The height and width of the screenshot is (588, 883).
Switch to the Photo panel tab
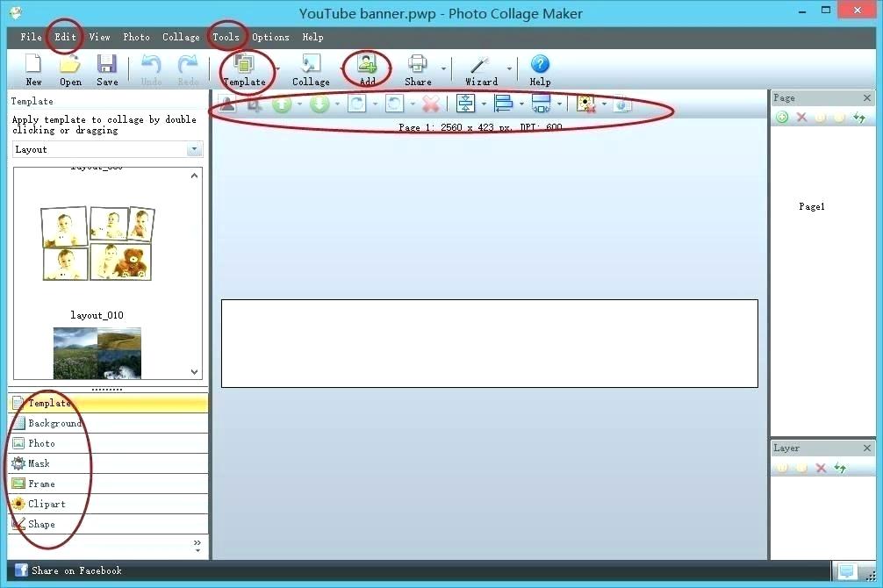[108, 443]
